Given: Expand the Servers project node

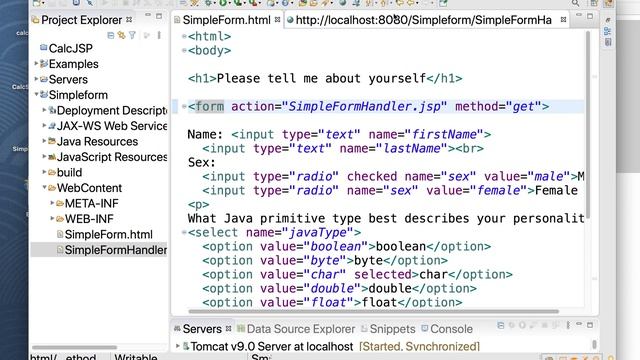Looking at the screenshot, I should point(36,79).
